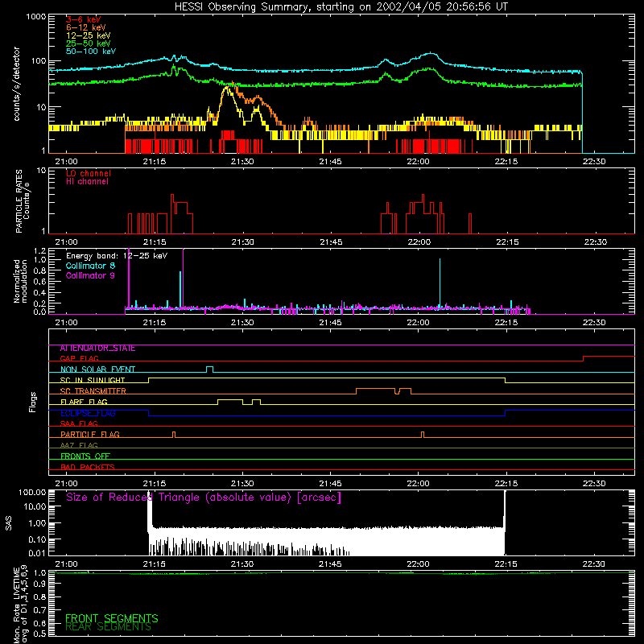
Task: Click the HESSI Observing Summary title text
Action: 341,7
